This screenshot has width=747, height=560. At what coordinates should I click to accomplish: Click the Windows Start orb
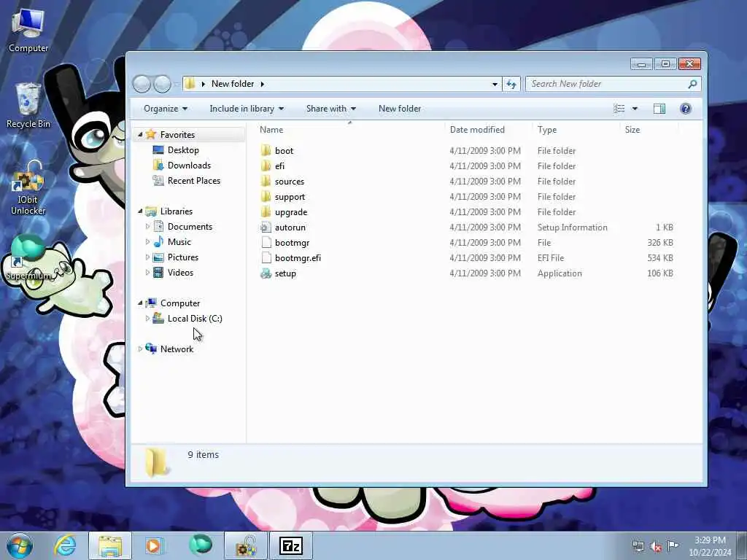pyautogui.click(x=20, y=545)
